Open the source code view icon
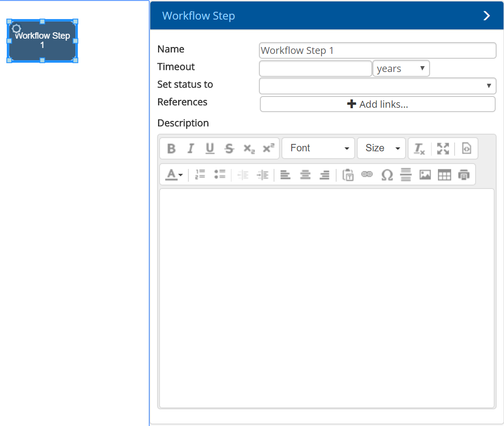The width and height of the screenshot is (504, 426). (466, 148)
